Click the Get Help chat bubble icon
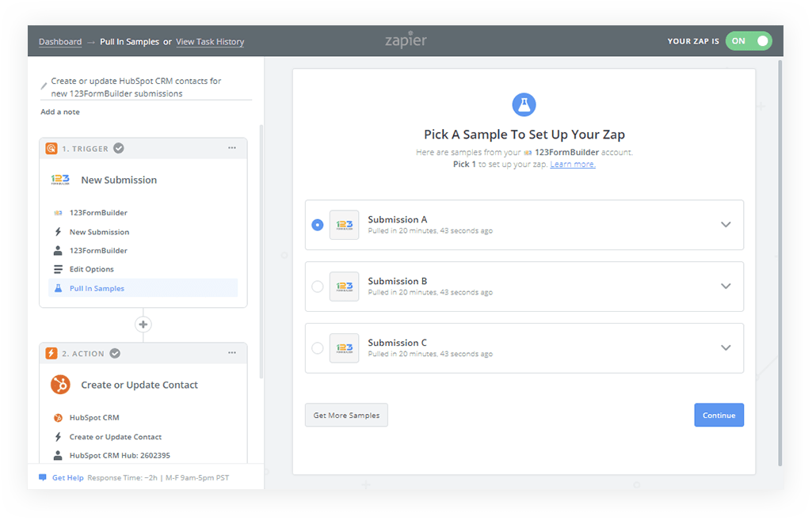The height and width of the screenshot is (520, 812). click(43, 477)
